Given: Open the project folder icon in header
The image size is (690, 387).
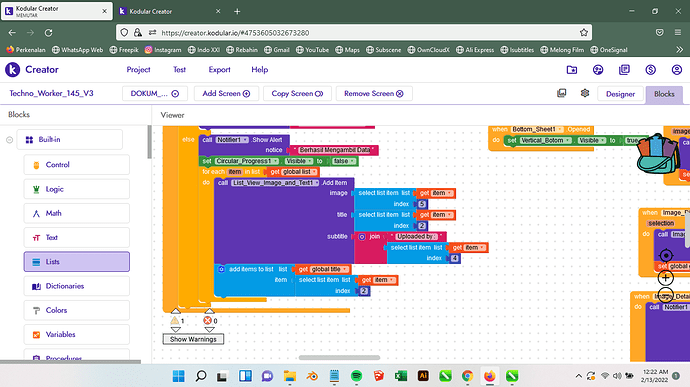Looking at the screenshot, I should click(x=572, y=70).
